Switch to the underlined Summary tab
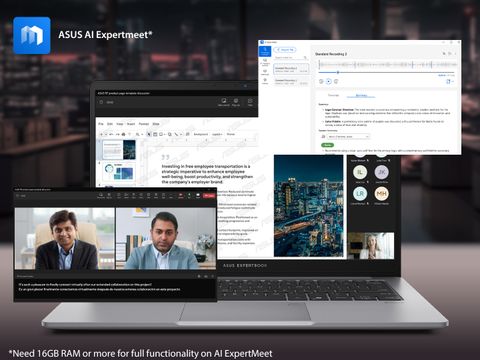Screen dimensions: 480x360 (x=361, y=95)
